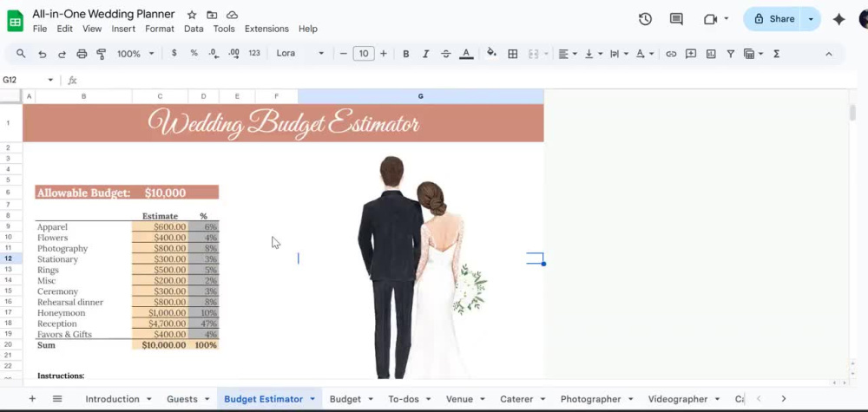Star the All-in-One Wedding Planner document
868x412 pixels.
click(192, 15)
